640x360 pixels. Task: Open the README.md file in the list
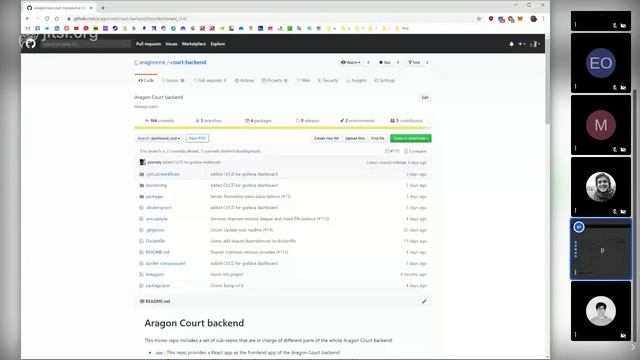(x=157, y=252)
